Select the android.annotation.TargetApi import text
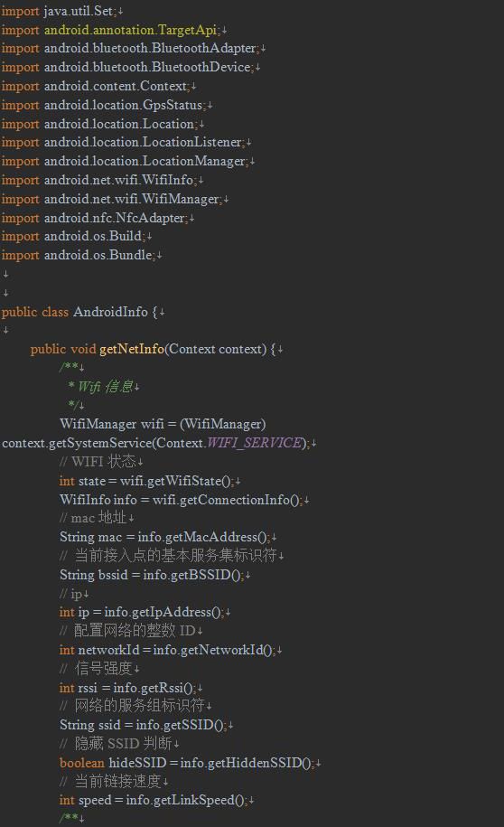The image size is (504, 827). coord(132,30)
